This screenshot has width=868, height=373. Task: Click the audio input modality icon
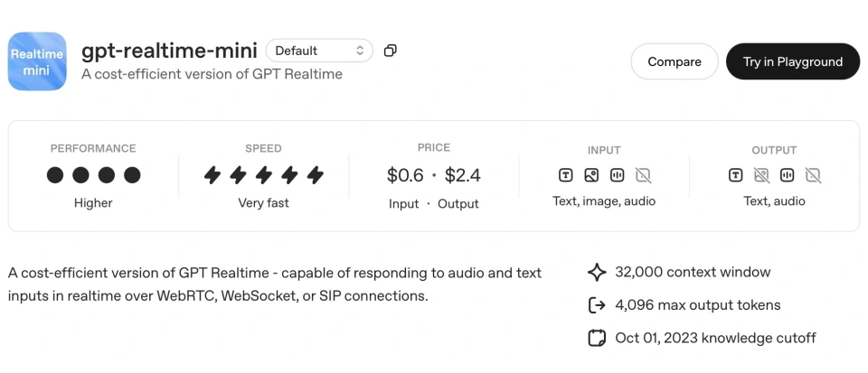[x=618, y=175]
